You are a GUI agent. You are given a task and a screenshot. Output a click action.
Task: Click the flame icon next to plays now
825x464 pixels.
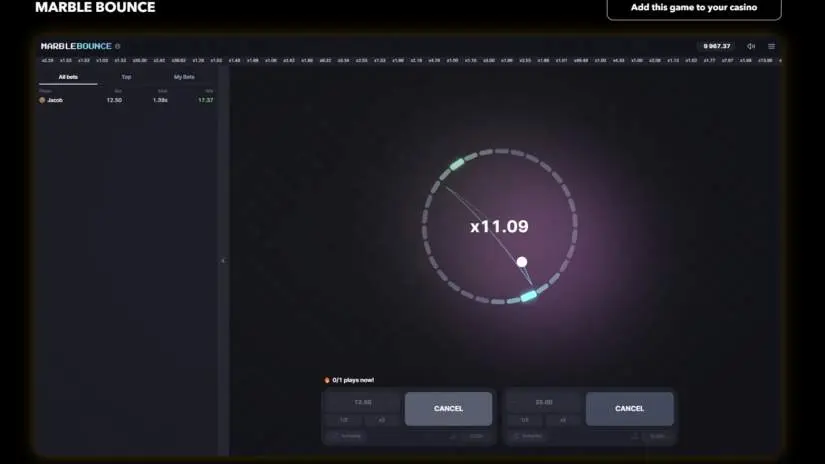[327, 380]
